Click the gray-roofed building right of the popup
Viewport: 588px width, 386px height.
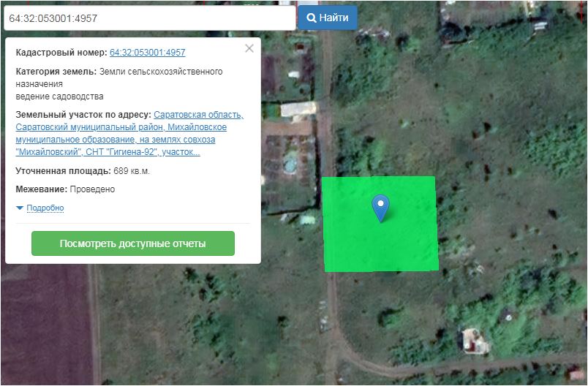[x=297, y=110]
